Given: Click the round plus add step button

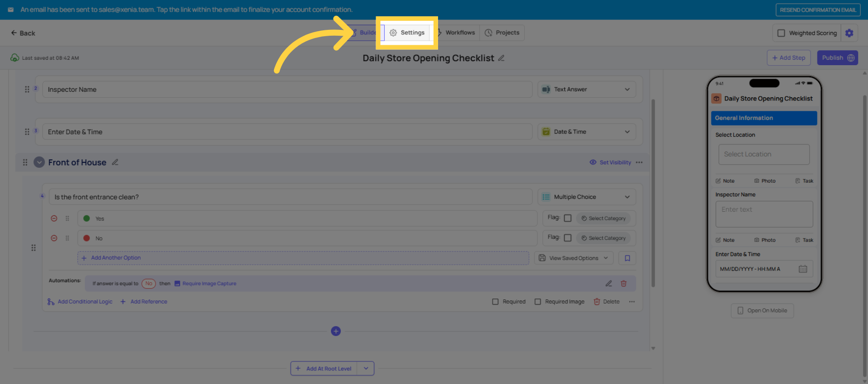Looking at the screenshot, I should tap(336, 331).
